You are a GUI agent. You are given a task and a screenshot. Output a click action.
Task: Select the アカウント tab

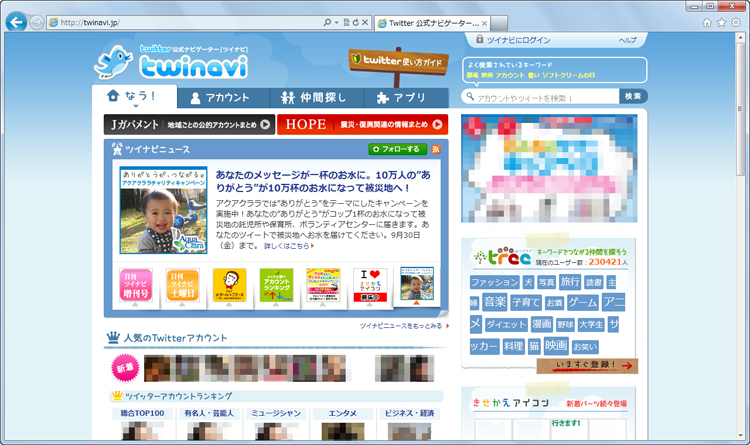pos(223,98)
